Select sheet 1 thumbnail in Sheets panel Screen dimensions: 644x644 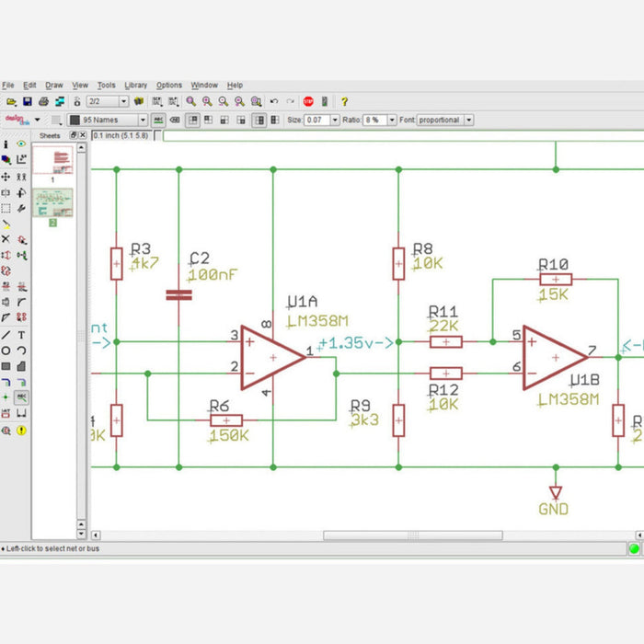click(x=52, y=161)
